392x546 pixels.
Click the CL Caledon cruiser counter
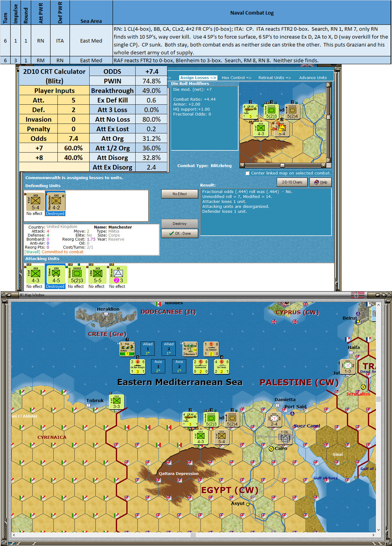tap(211, 349)
